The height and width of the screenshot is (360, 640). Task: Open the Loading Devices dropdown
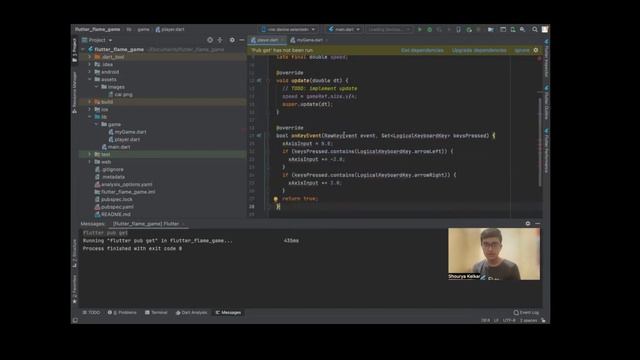[x=389, y=29]
